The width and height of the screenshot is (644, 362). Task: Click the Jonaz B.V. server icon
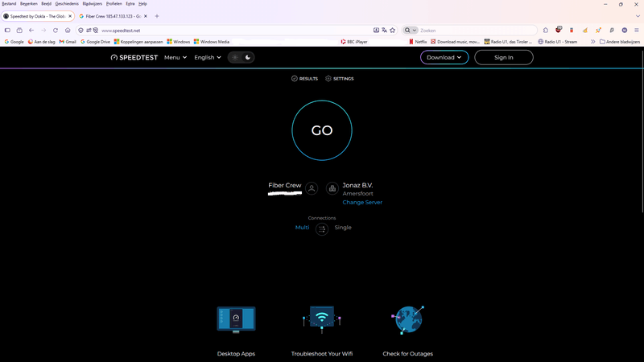point(332,188)
